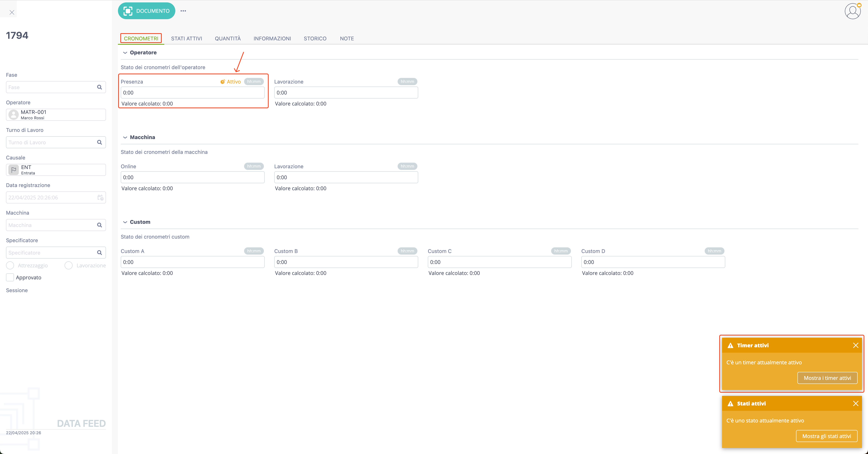The height and width of the screenshot is (454, 868).
Task: Click 'Valore calcolato: 0:00' under Presenza
Action: pyautogui.click(x=147, y=104)
